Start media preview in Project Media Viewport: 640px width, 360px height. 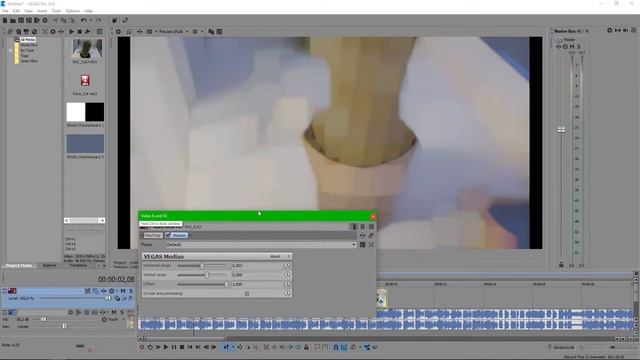click(71, 31)
